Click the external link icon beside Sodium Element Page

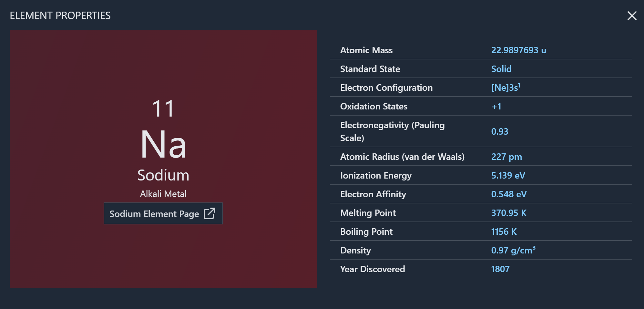tap(210, 213)
